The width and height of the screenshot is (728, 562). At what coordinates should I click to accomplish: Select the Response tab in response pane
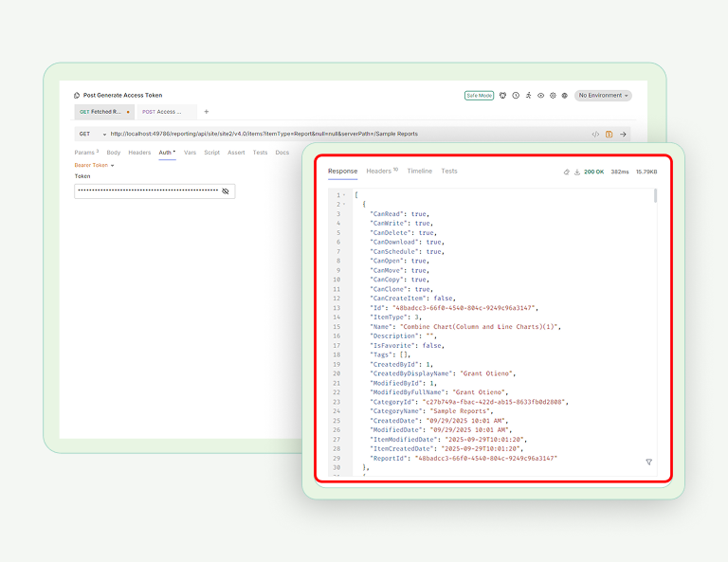click(x=342, y=172)
